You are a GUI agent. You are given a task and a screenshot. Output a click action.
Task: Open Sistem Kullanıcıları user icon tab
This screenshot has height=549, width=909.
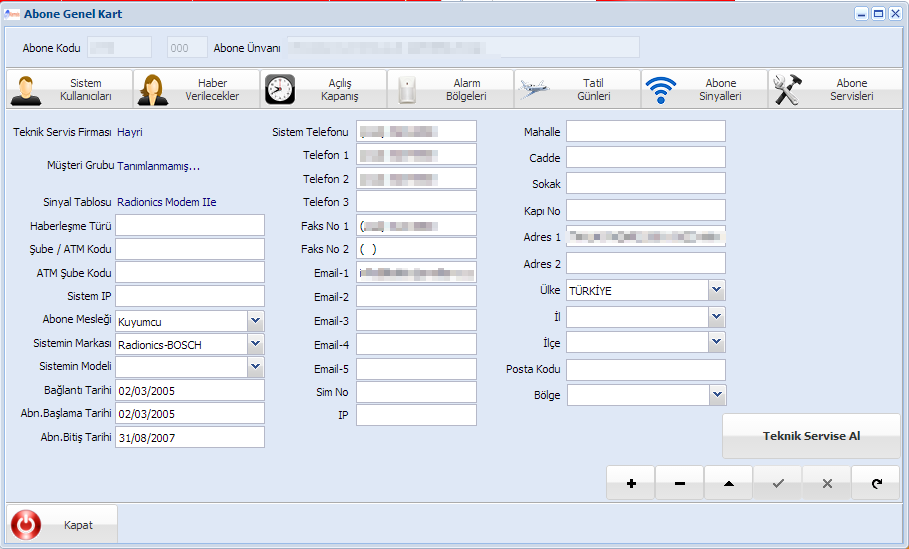[x=26, y=90]
